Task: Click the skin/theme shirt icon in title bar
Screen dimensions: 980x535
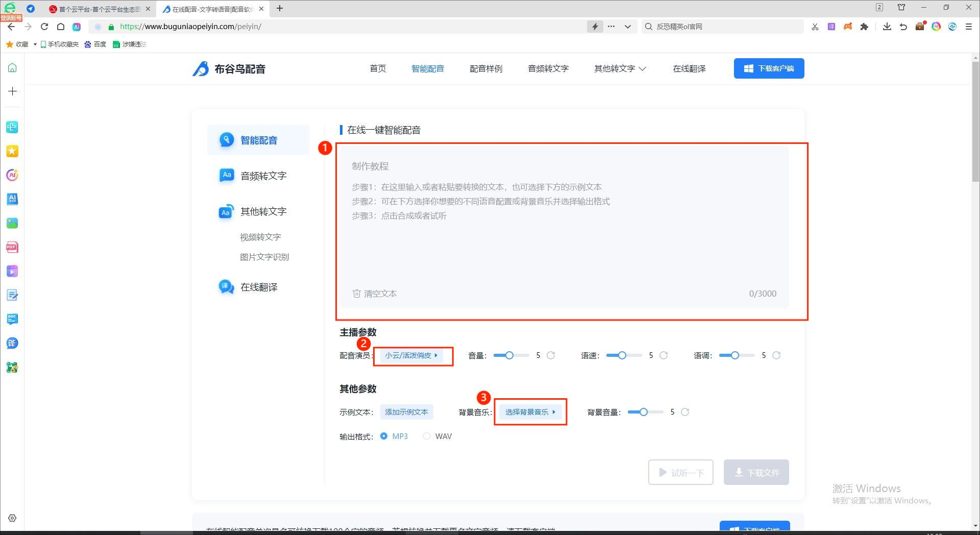Action: [901, 7]
